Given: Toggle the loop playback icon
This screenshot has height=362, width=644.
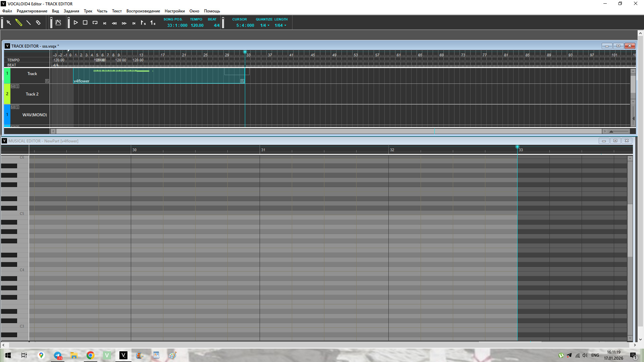Looking at the screenshot, I should 95,23.
